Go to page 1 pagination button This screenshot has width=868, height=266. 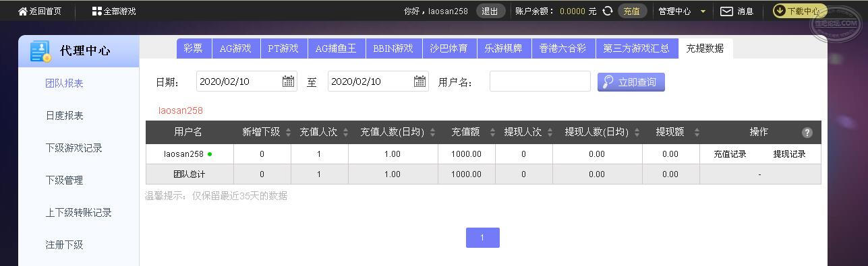(x=482, y=238)
